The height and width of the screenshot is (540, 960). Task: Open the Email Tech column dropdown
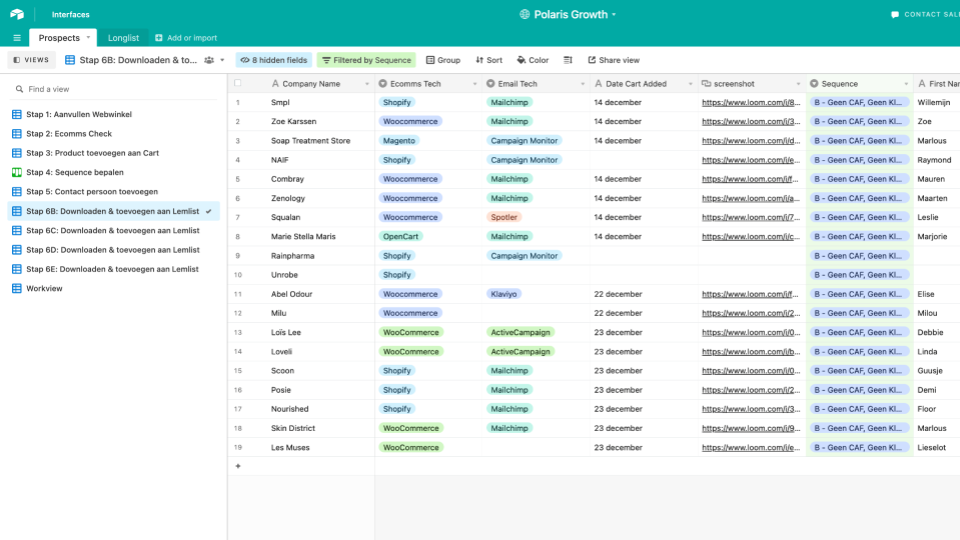582,84
